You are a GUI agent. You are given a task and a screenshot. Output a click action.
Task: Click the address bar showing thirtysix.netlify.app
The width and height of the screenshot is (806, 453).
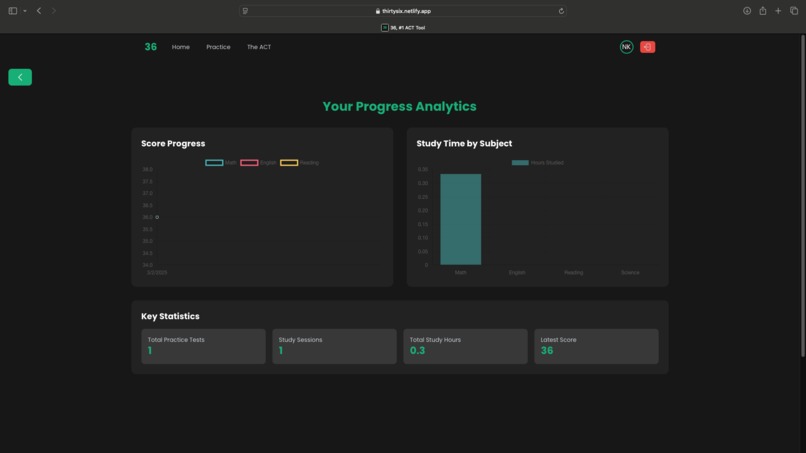point(403,11)
